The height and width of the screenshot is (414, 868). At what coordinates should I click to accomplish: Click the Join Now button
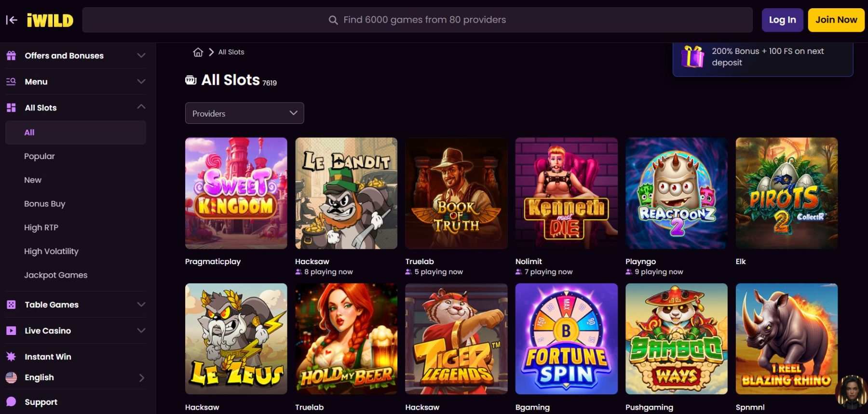(836, 20)
